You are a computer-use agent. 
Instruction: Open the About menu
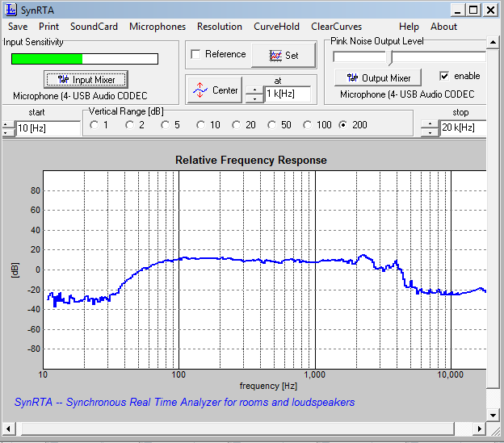tap(443, 27)
